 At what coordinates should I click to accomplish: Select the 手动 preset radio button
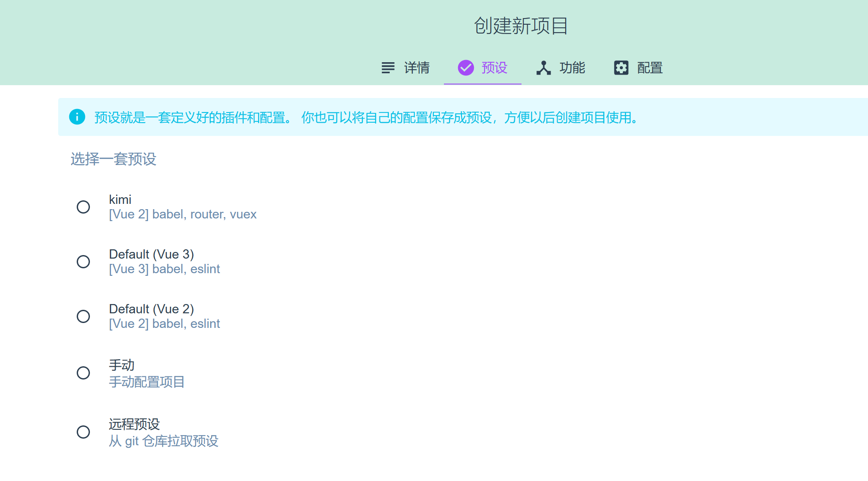83,373
